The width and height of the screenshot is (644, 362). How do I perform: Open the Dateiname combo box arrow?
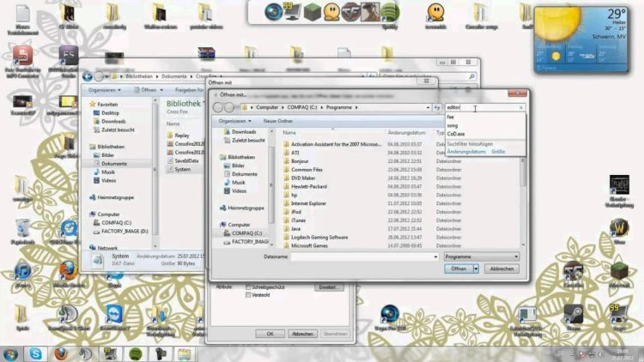pyautogui.click(x=435, y=257)
